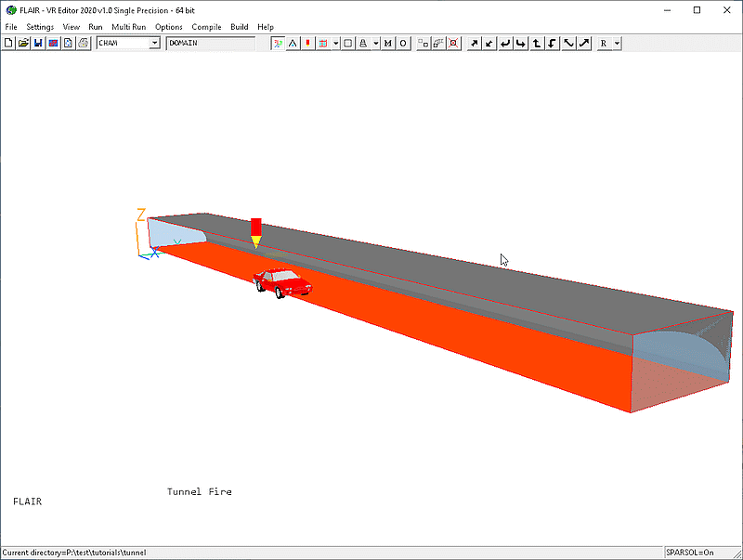This screenshot has width=743, height=560.
Task: Open the Multi Run menu
Action: click(128, 27)
